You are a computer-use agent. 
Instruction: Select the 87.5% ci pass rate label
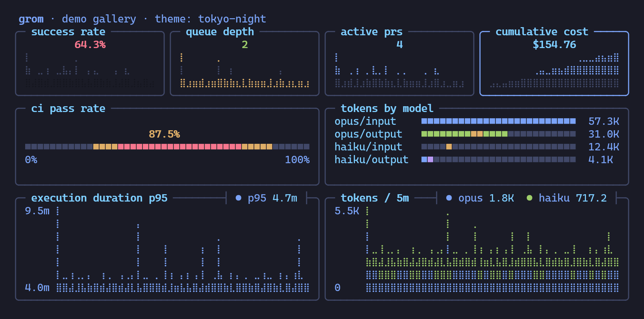(x=164, y=134)
